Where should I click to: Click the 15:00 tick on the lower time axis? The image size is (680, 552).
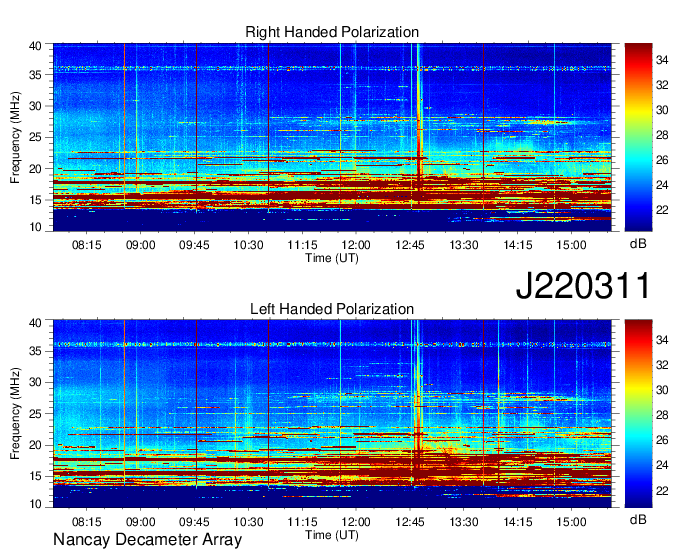(572, 522)
